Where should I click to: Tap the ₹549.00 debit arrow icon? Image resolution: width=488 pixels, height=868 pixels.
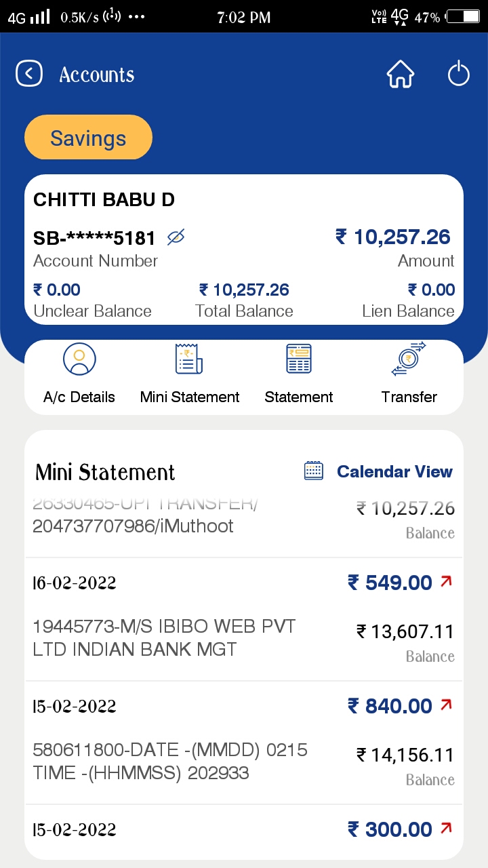[446, 582]
